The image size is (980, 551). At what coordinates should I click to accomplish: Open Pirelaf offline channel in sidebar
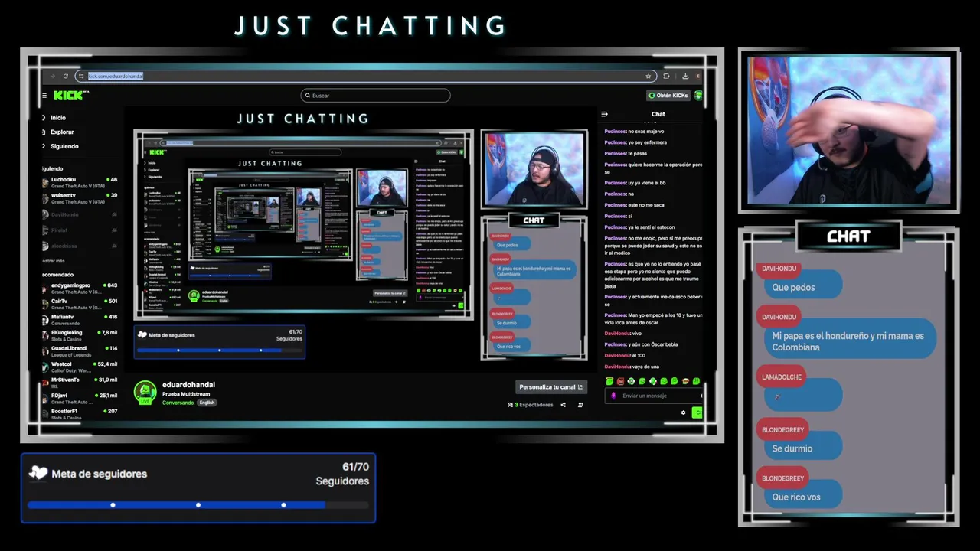point(80,230)
